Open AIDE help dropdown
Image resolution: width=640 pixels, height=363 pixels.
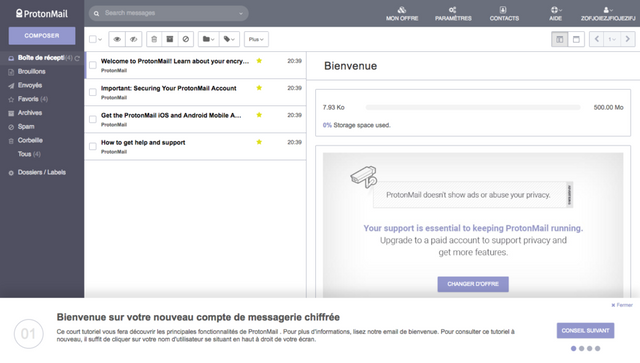click(x=556, y=13)
